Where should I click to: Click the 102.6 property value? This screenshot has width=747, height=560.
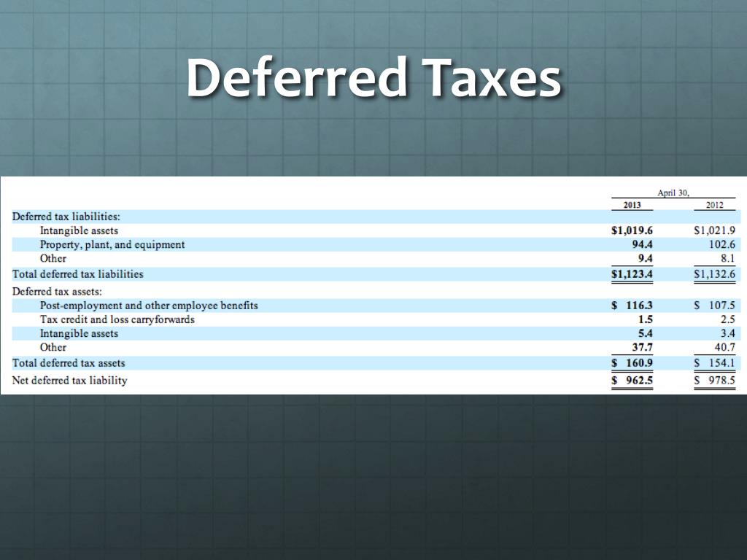coord(722,245)
